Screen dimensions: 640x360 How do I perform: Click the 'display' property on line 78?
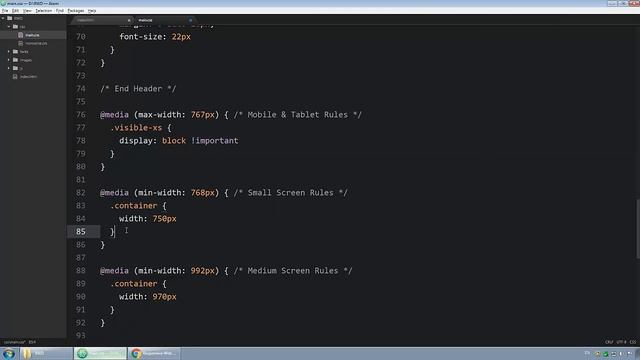pos(136,141)
